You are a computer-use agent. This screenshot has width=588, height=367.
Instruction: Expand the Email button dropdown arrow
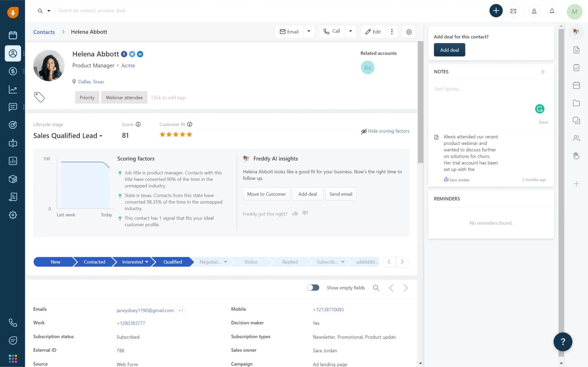(x=309, y=31)
